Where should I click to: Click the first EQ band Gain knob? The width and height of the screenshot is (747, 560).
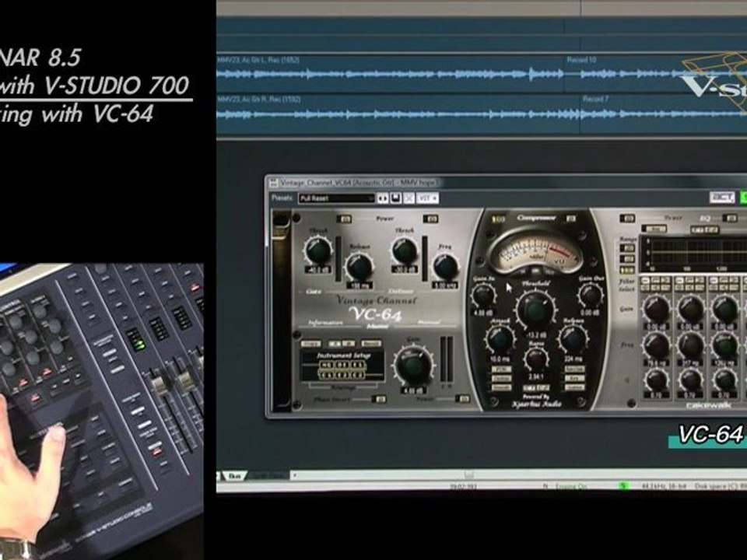[657, 309]
